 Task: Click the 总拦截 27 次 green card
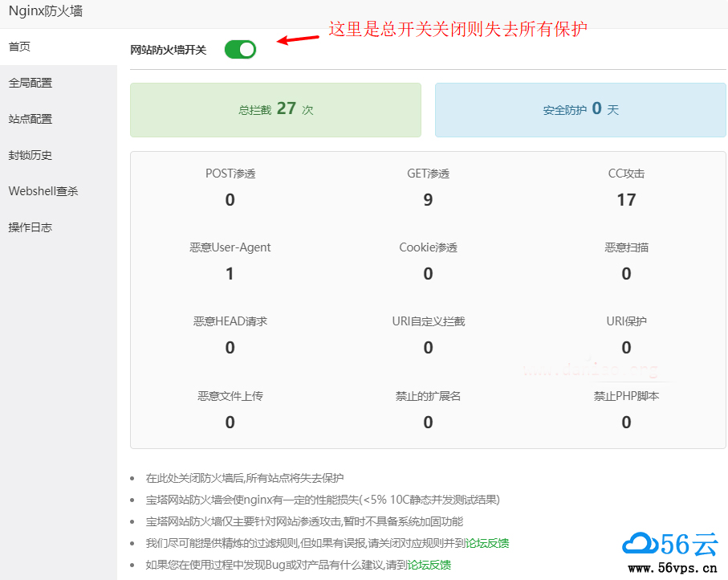[x=275, y=110]
